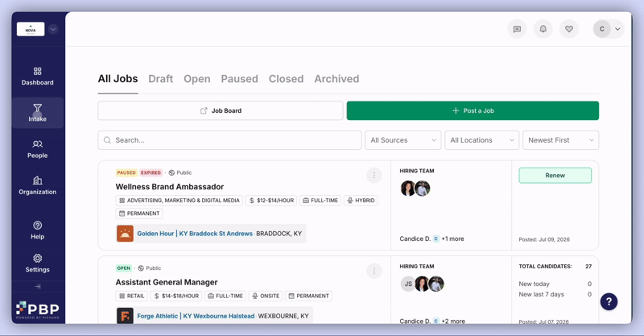Switch to the Closed tab
This screenshot has width=644, height=336.
(x=287, y=79)
